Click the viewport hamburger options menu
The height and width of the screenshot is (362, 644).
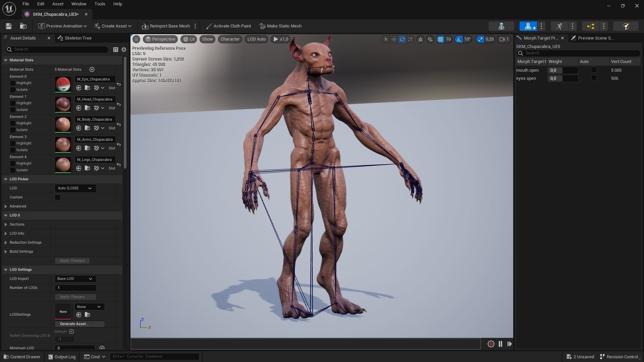(x=136, y=39)
